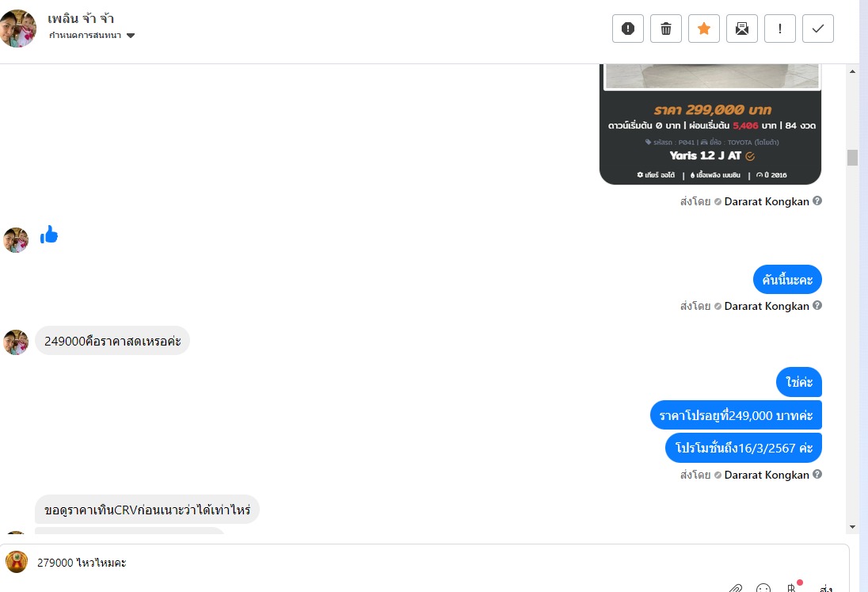868x592 pixels.
Task: Click the paperclip attachment icon
Action: [x=735, y=587]
